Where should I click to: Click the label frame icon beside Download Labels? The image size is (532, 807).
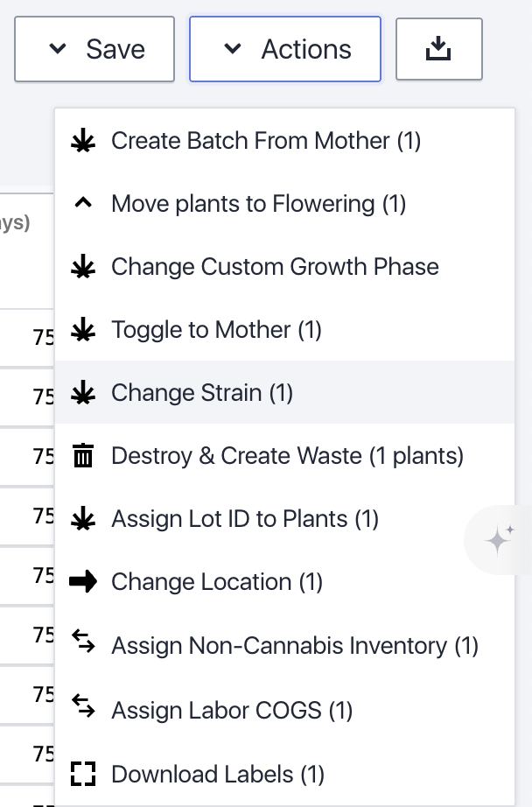[x=83, y=774]
